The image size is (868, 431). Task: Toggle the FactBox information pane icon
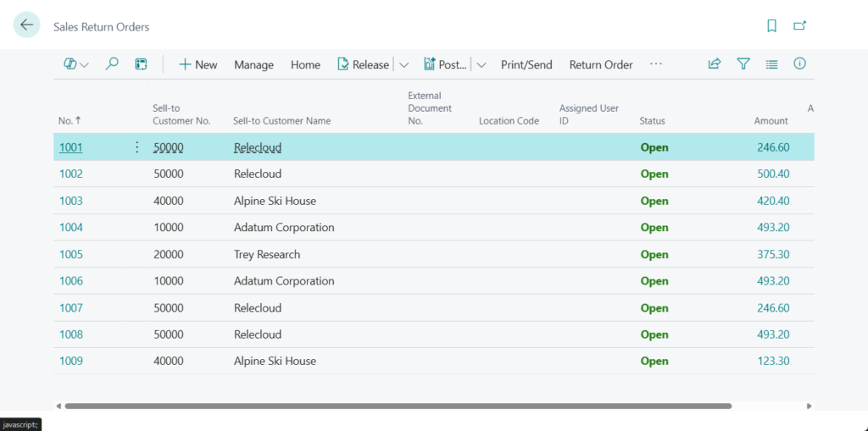click(x=799, y=64)
